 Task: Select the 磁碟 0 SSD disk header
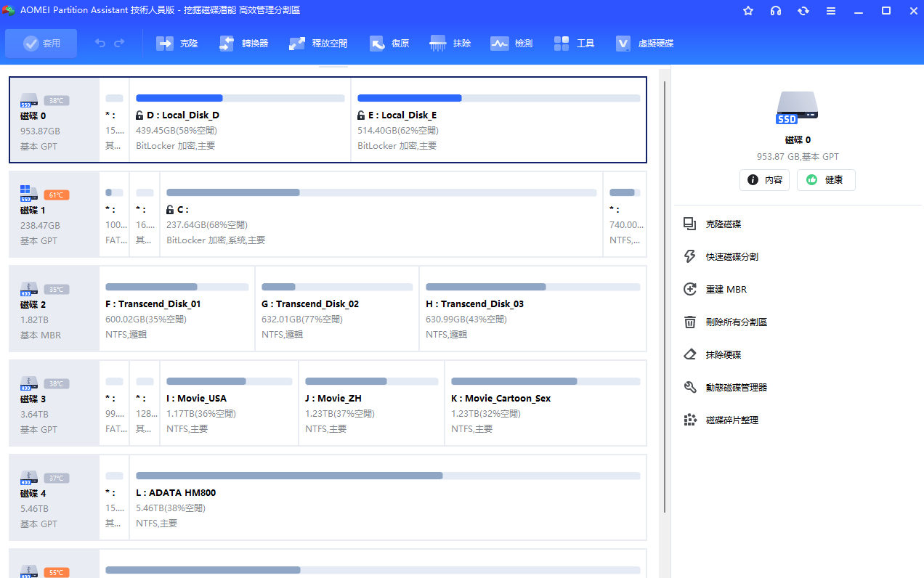point(54,120)
